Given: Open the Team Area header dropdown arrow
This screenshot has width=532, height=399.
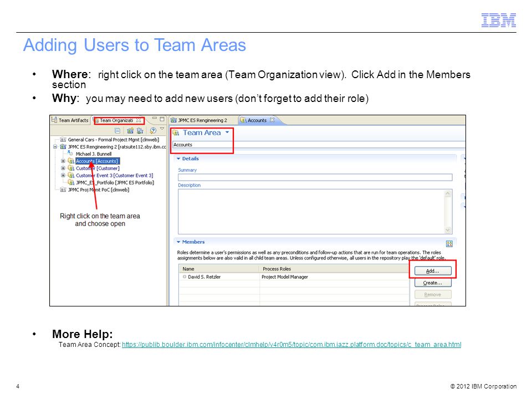Looking at the screenshot, I should point(227,132).
